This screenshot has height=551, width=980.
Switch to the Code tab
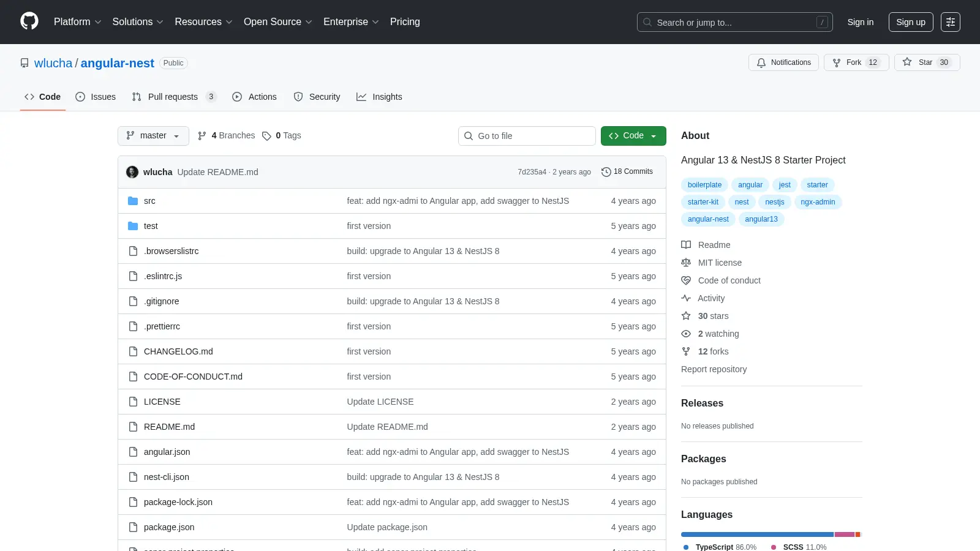(43, 97)
